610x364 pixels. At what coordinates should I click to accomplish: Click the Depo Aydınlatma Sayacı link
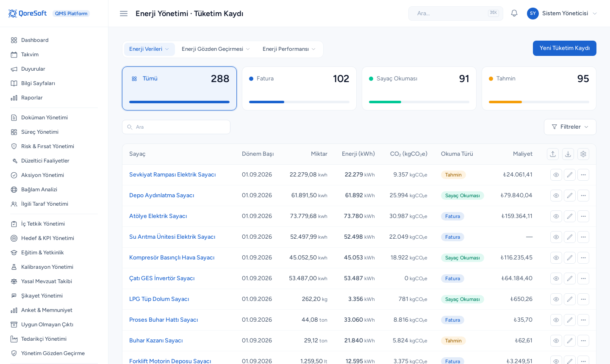coord(161,196)
